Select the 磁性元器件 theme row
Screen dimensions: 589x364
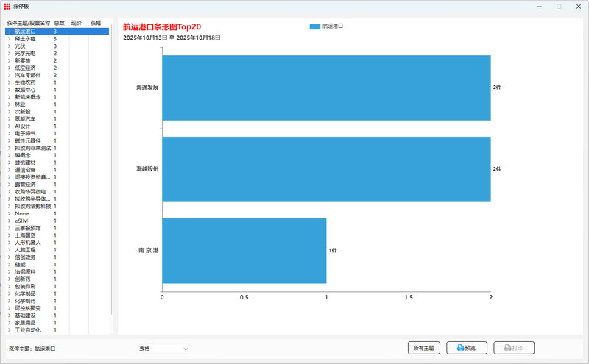57,140
